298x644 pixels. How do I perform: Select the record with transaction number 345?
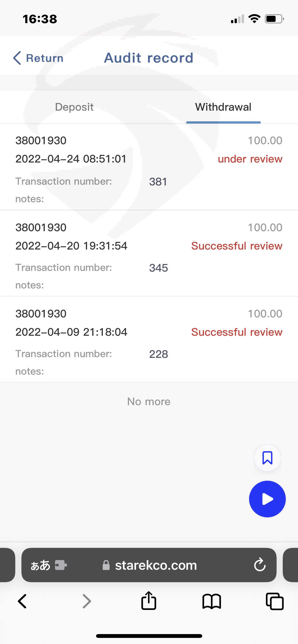click(x=158, y=268)
